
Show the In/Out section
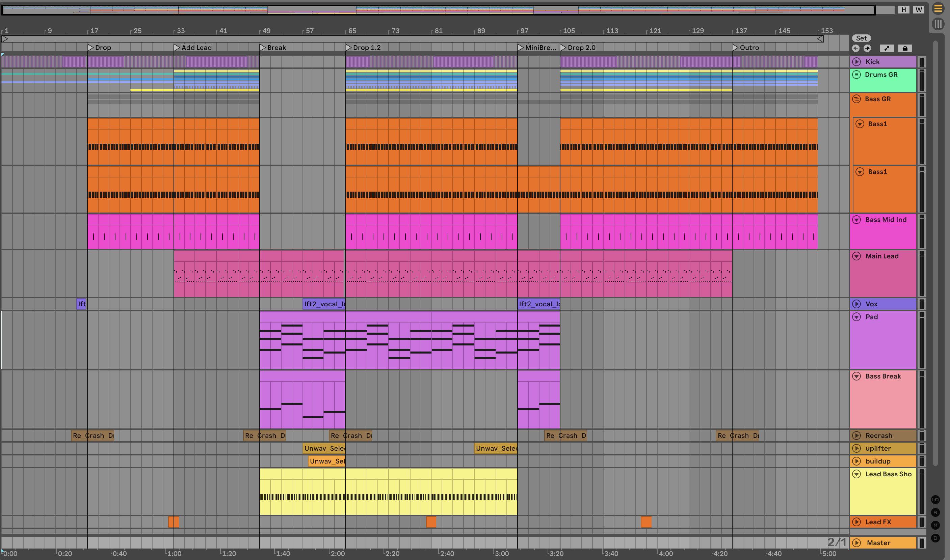click(x=935, y=500)
